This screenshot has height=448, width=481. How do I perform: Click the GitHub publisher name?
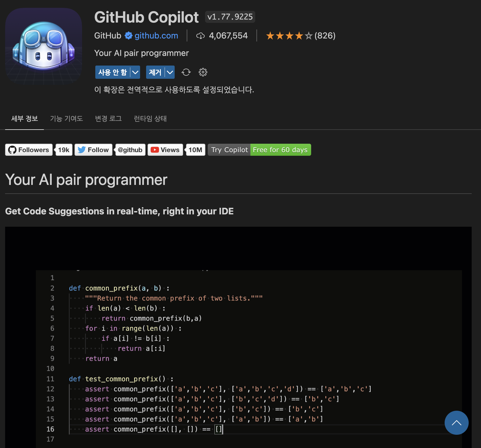pyautogui.click(x=108, y=35)
